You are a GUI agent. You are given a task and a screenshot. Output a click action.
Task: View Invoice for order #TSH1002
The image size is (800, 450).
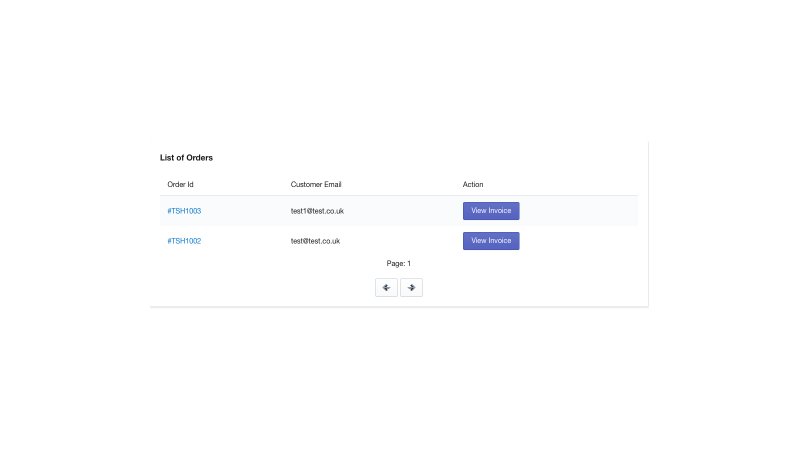(x=491, y=241)
